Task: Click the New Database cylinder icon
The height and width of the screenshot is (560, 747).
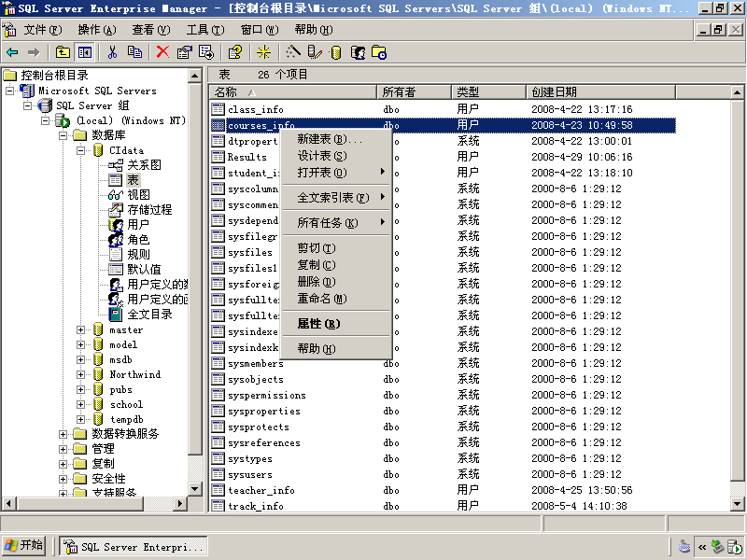Action: pos(336,52)
